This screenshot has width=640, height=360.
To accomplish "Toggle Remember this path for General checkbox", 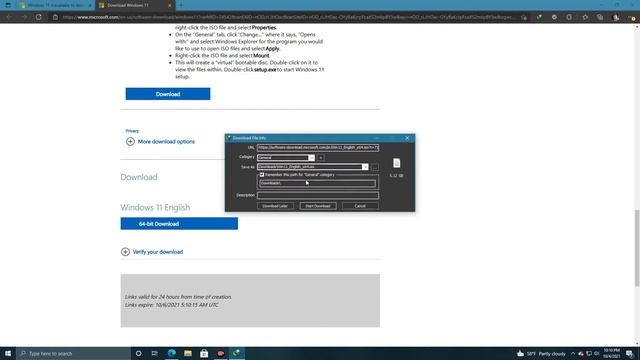I will coord(262,175).
